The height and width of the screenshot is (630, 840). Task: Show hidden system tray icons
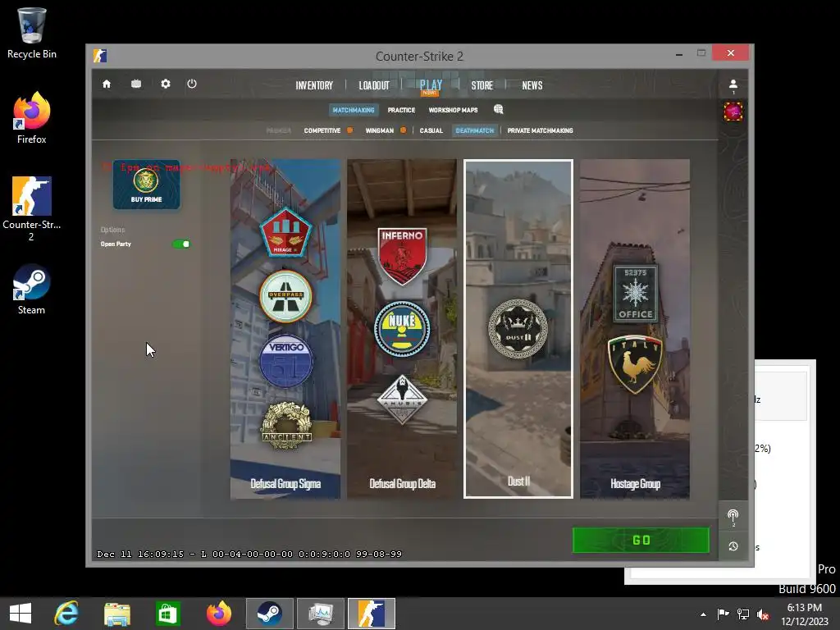coord(703,614)
